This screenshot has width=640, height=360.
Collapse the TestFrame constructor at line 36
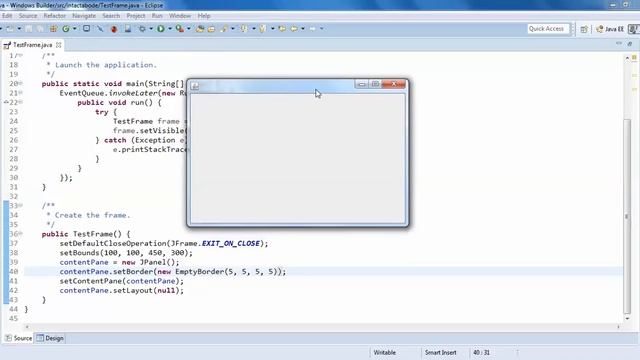[20, 233]
